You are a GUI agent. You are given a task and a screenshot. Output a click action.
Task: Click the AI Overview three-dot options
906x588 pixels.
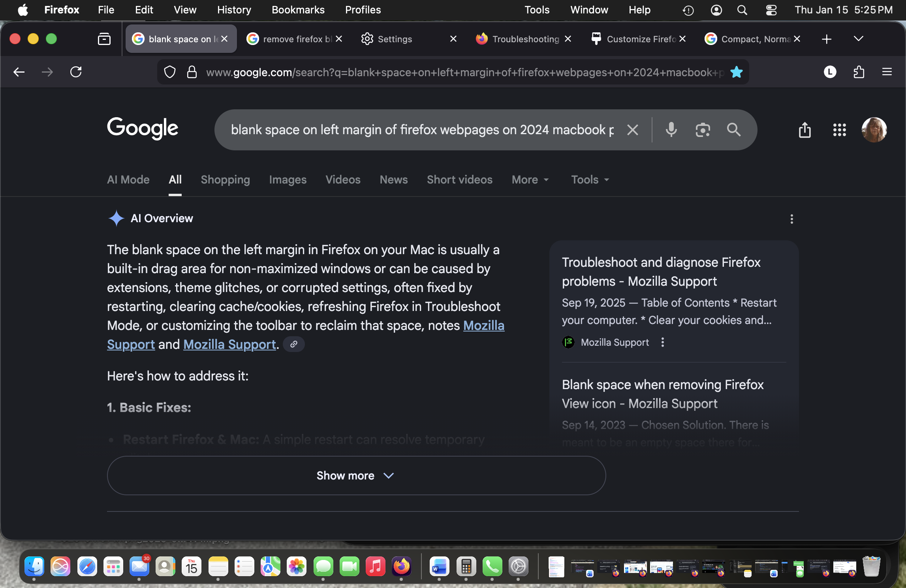point(791,219)
